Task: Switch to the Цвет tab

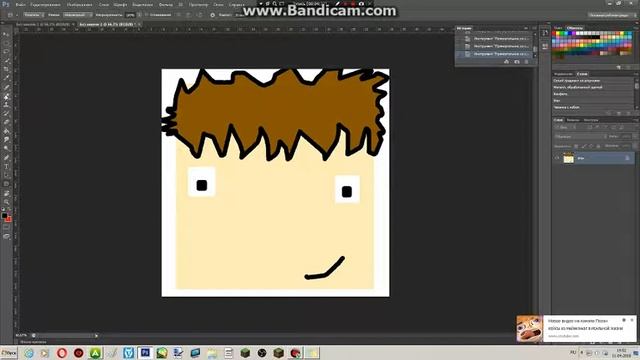Action: [x=558, y=28]
